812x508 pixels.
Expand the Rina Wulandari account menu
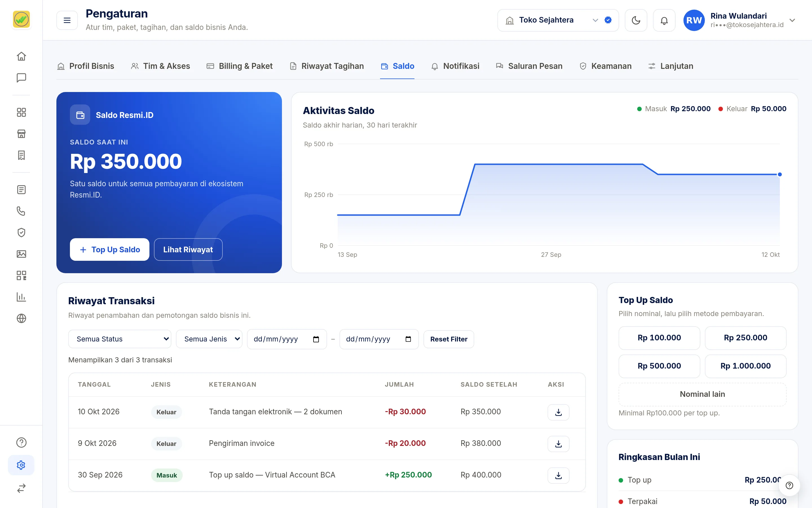click(740, 20)
